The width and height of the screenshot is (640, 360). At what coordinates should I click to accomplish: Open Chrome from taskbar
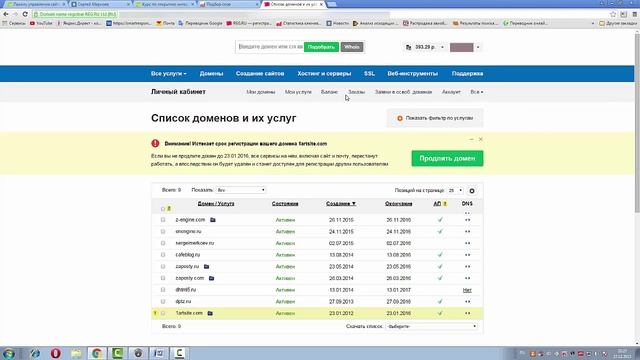pos(97,353)
